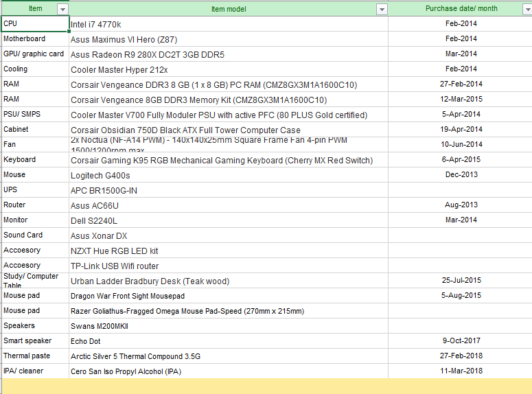The width and height of the screenshot is (532, 394).
Task: Click the 27-Feb-2018 date cell
Action: click(x=461, y=356)
